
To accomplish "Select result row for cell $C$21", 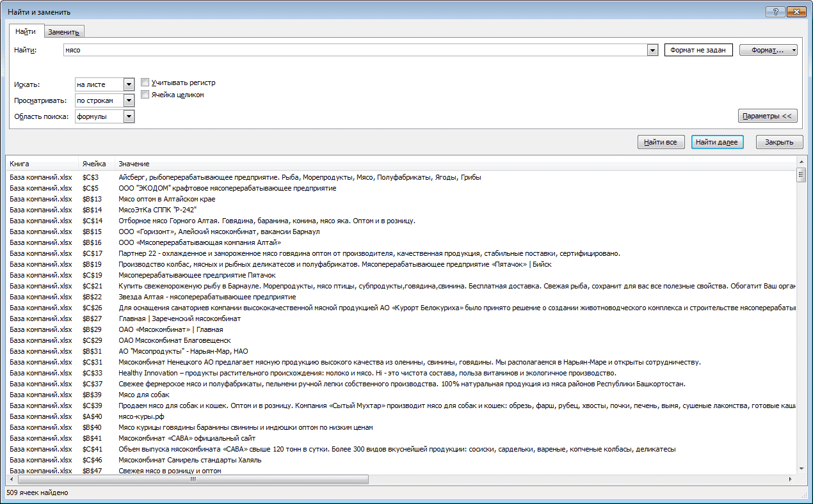I will (401, 286).
